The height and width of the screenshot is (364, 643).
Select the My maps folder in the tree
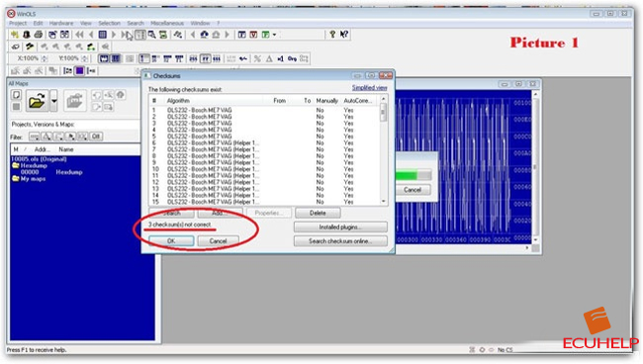tap(33, 179)
